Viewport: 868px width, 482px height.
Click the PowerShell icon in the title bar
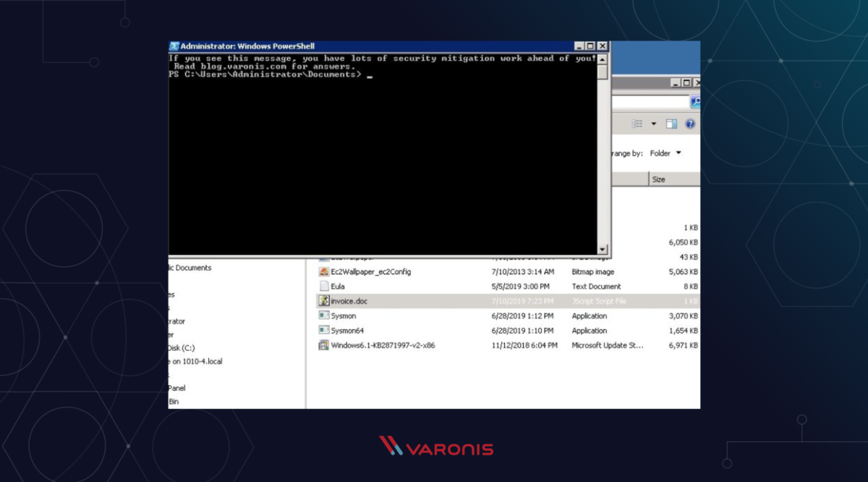[x=173, y=45]
